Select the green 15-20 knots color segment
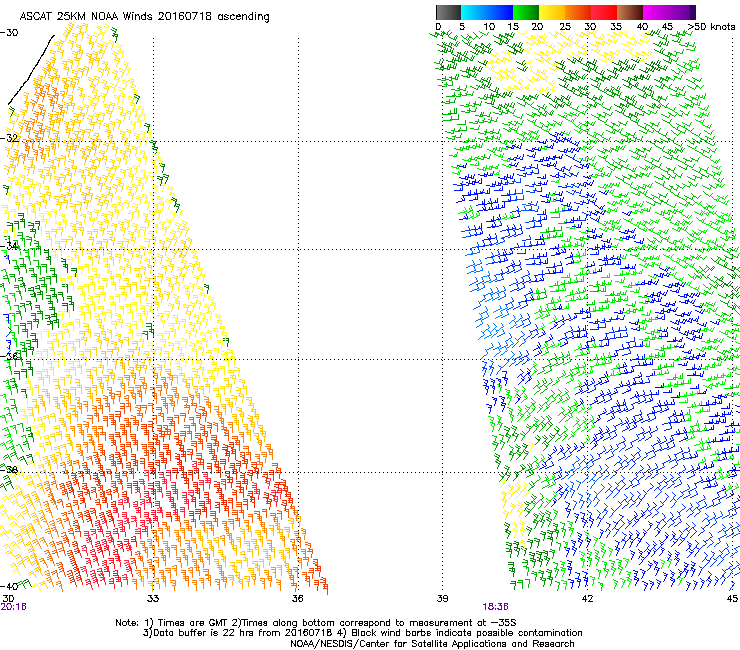 pos(526,12)
